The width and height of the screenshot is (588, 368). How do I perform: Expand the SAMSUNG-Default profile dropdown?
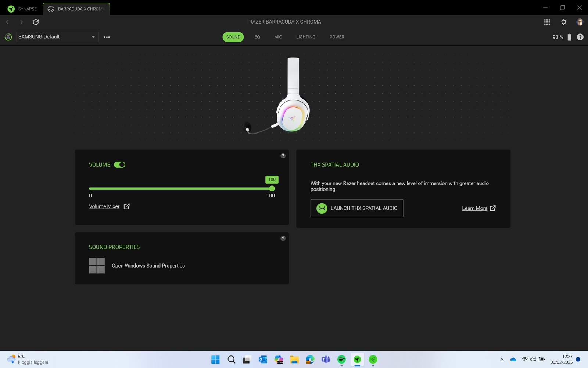coord(93,37)
